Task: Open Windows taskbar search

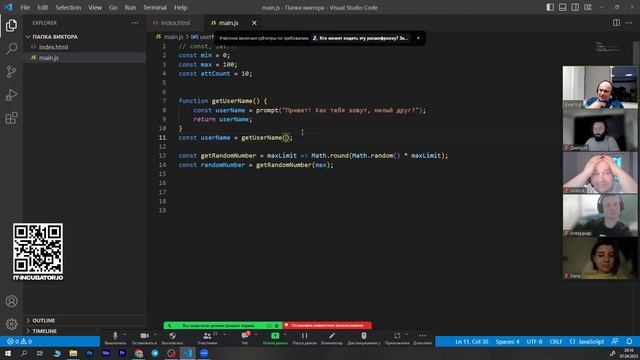Action: click(24, 353)
